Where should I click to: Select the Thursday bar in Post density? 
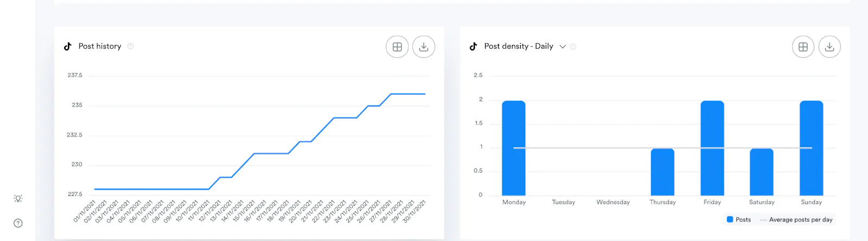pos(662,172)
